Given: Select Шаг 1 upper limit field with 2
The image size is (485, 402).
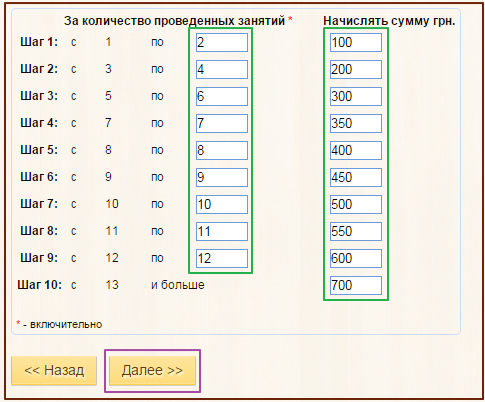Looking at the screenshot, I should (222, 42).
